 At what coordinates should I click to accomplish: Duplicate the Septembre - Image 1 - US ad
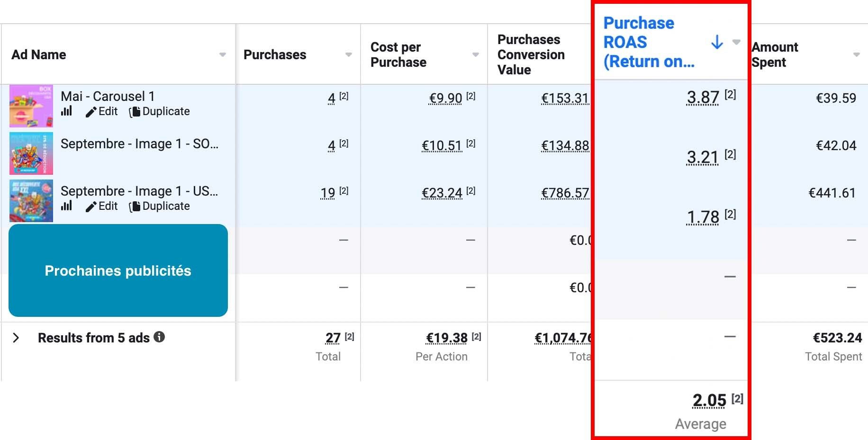(160, 207)
